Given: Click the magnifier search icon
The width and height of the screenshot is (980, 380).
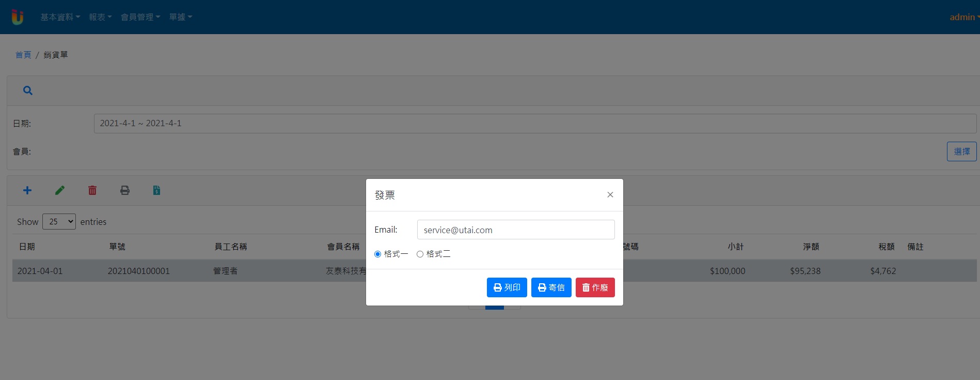Looking at the screenshot, I should tap(28, 90).
